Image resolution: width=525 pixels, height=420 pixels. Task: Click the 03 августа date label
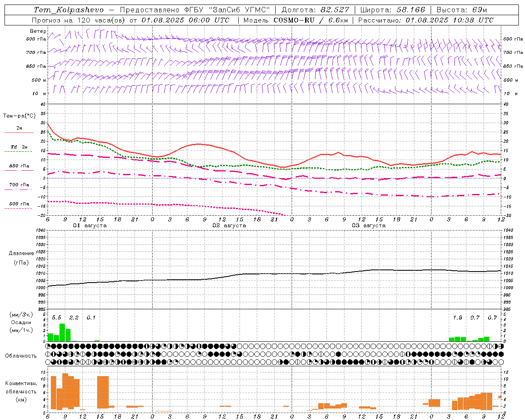369,226
